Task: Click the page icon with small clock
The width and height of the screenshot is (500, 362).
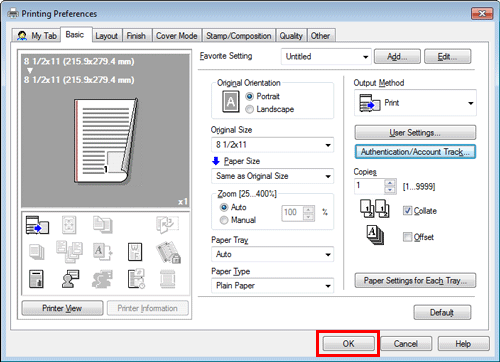Action: (x=136, y=279)
